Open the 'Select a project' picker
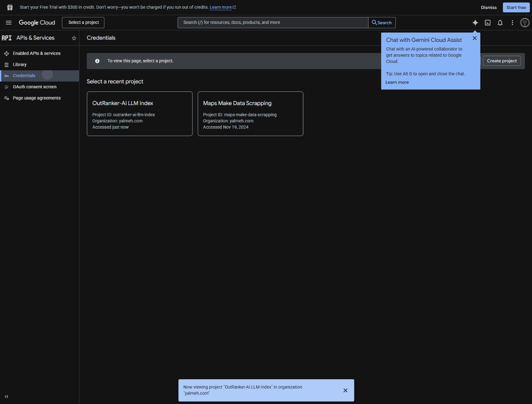Viewport: 532px width, 404px height. click(83, 22)
